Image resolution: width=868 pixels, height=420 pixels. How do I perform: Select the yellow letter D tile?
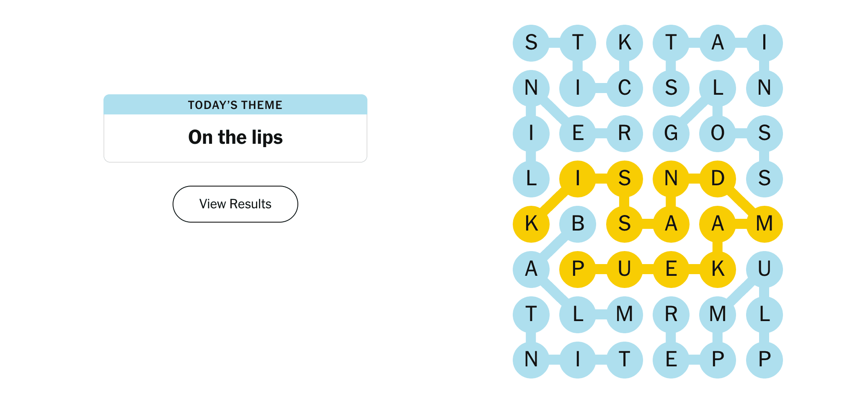[718, 179]
